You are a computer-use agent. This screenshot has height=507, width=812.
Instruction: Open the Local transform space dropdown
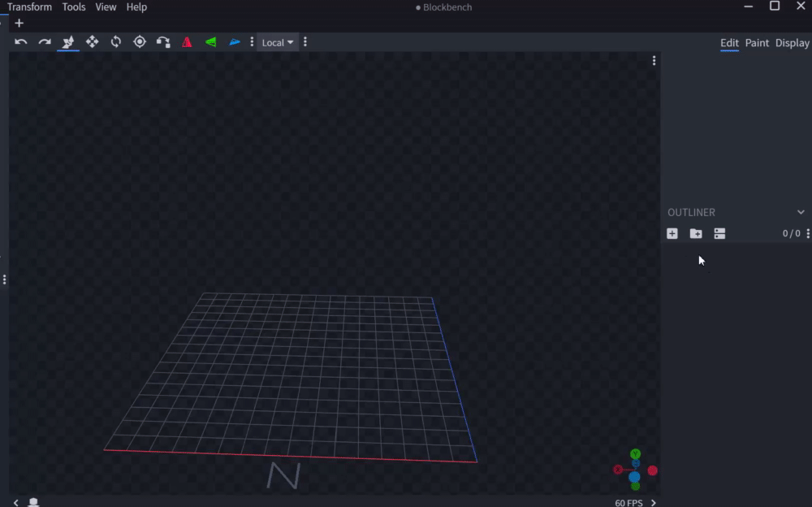278,42
